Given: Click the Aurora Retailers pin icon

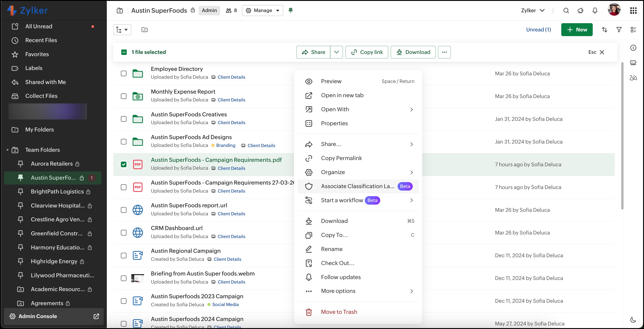Looking at the screenshot, I should tap(21, 164).
